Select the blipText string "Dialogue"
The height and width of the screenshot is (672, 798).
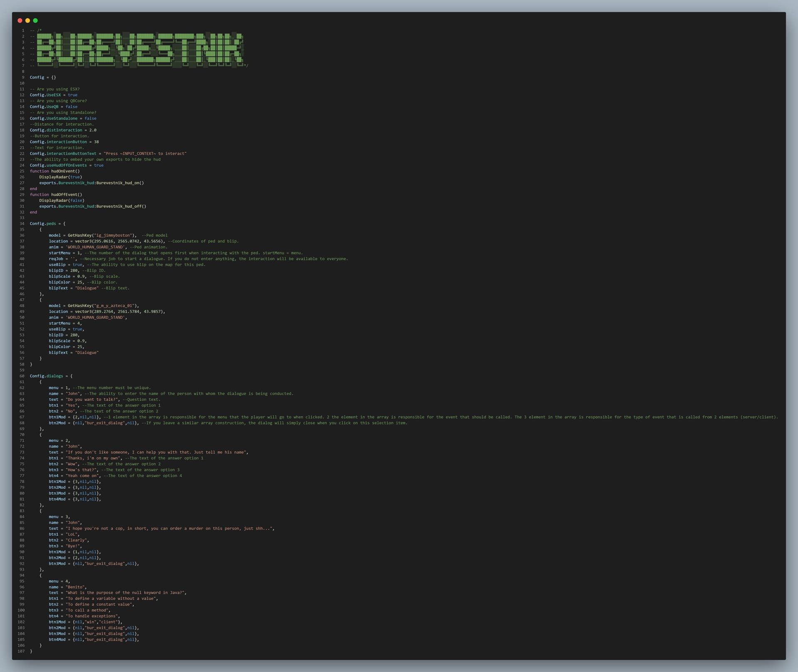click(x=87, y=288)
